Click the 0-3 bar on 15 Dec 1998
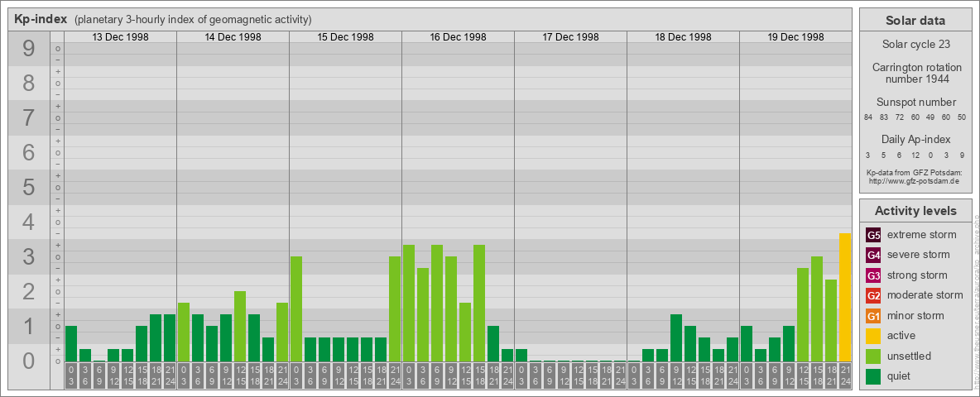 [x=296, y=309]
